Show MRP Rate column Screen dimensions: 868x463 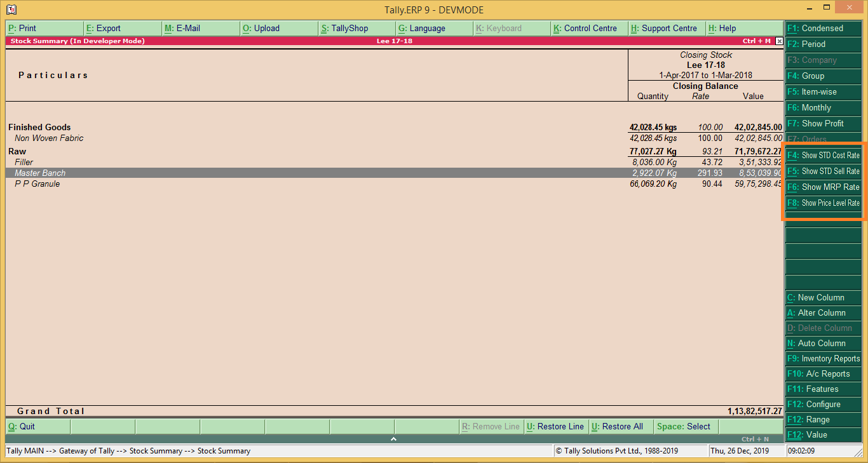tap(823, 187)
